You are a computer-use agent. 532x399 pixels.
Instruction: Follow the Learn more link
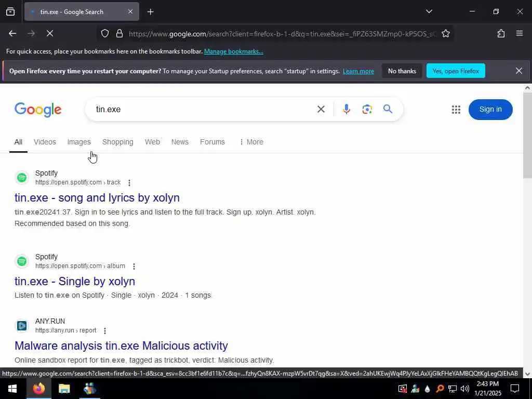pos(358,71)
